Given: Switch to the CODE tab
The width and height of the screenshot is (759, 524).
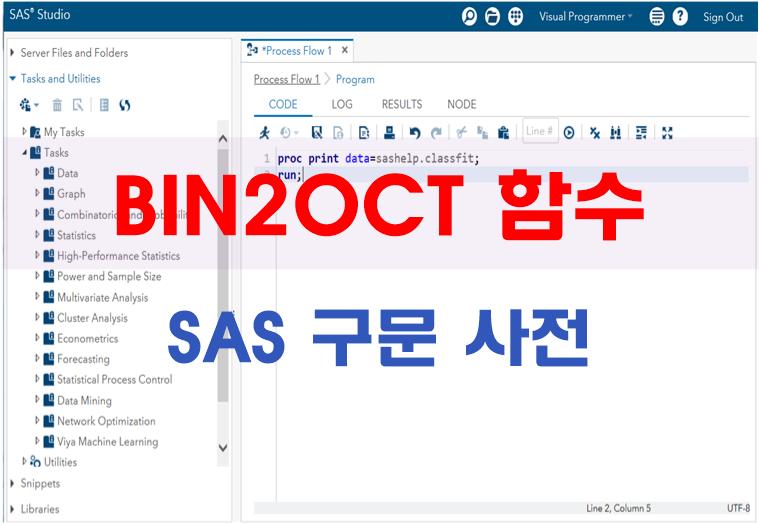Looking at the screenshot, I should (x=283, y=104).
